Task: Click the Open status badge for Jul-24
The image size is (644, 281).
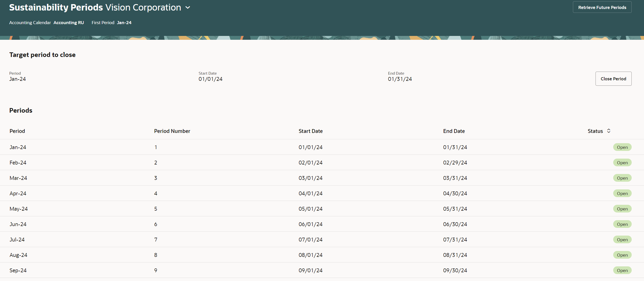Action: 622,240
